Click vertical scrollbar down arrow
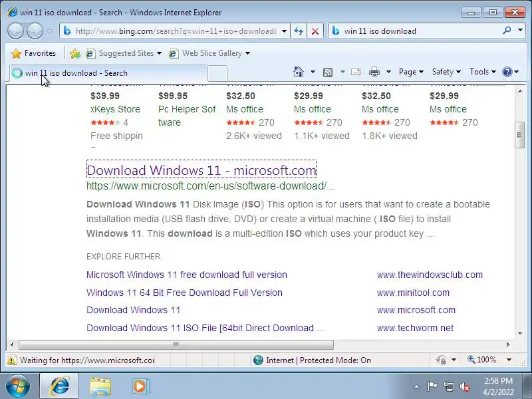 click(x=520, y=334)
